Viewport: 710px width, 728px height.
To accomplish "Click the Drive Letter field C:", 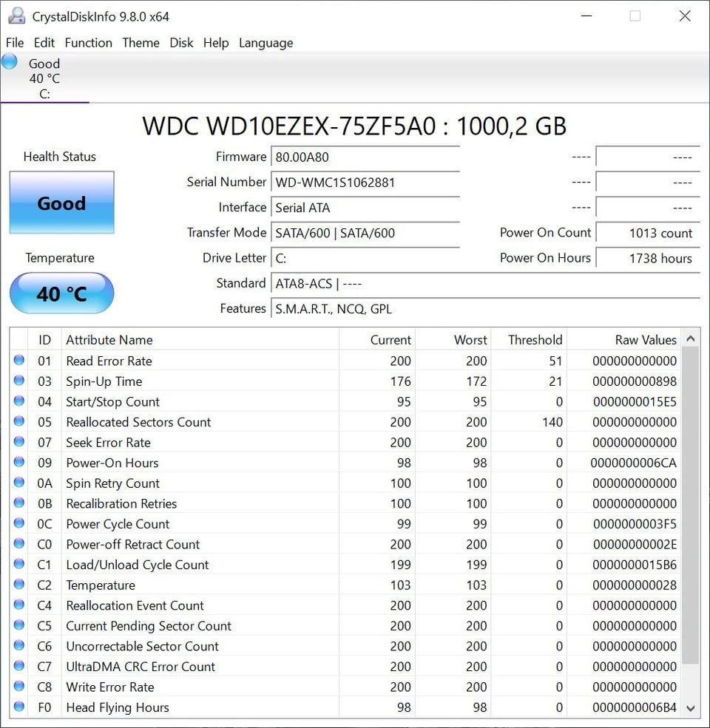I will point(365,258).
